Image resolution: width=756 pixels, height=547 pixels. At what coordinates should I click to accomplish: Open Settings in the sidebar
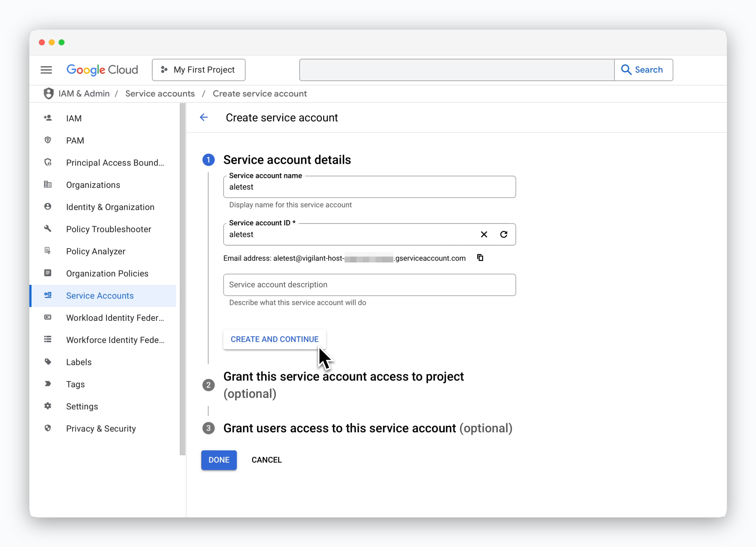pos(103,406)
